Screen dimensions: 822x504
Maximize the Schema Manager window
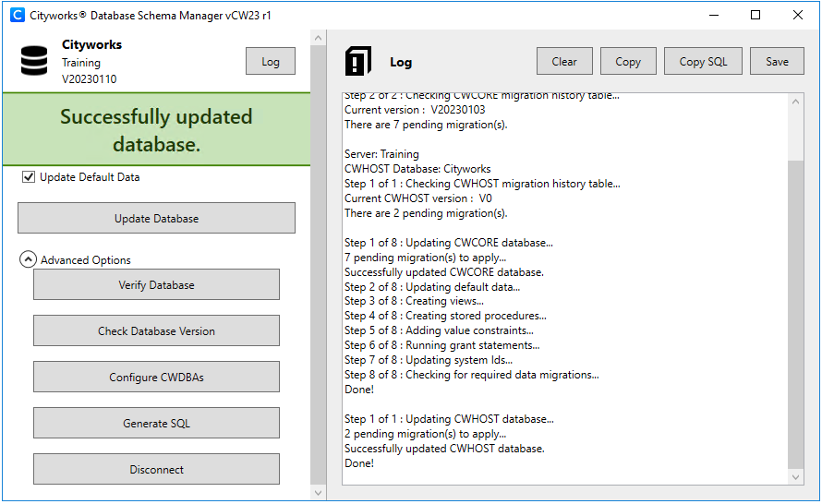click(756, 15)
